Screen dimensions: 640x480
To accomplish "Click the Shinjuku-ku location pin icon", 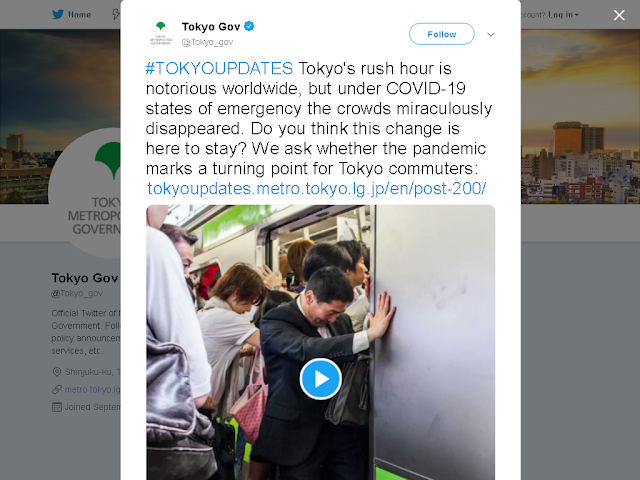I will tap(57, 372).
